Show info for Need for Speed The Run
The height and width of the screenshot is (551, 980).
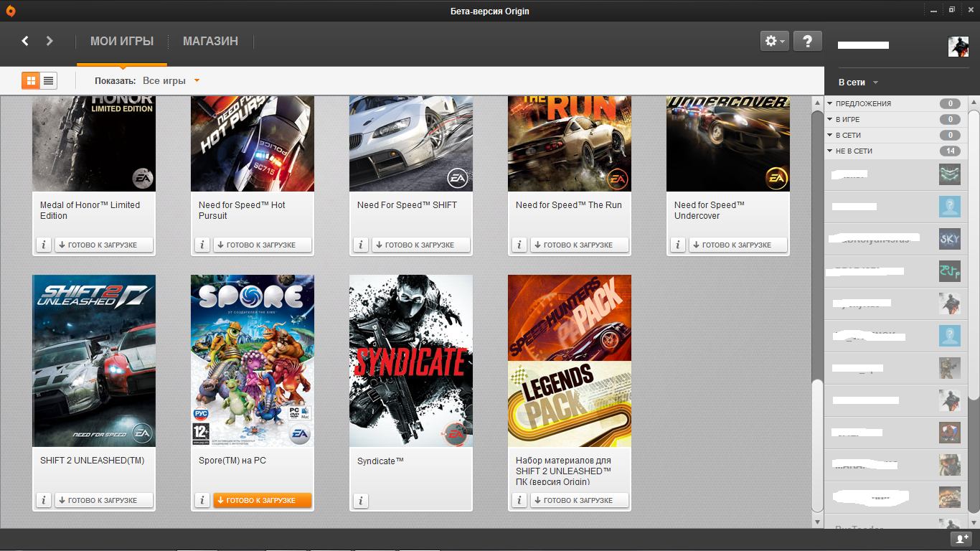click(x=519, y=245)
